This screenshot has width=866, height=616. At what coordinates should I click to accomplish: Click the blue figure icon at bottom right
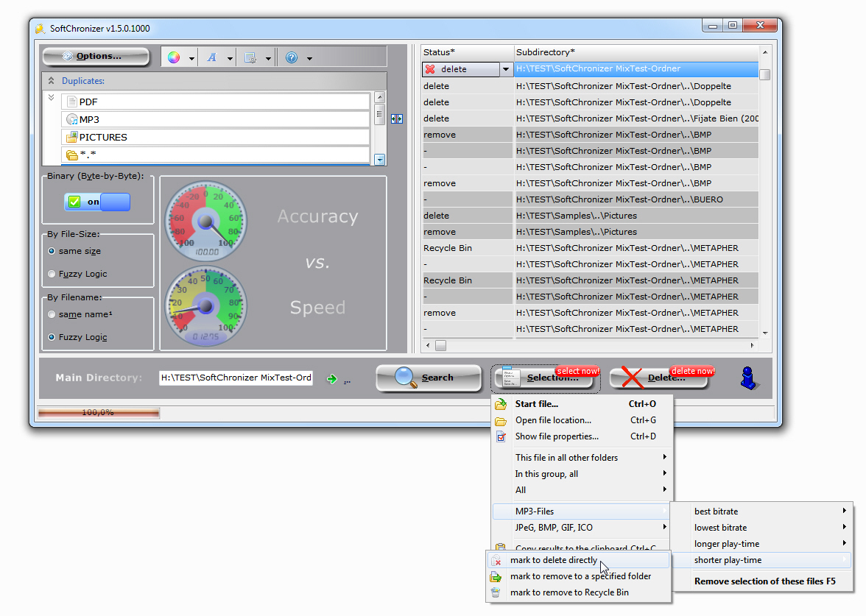pos(749,378)
